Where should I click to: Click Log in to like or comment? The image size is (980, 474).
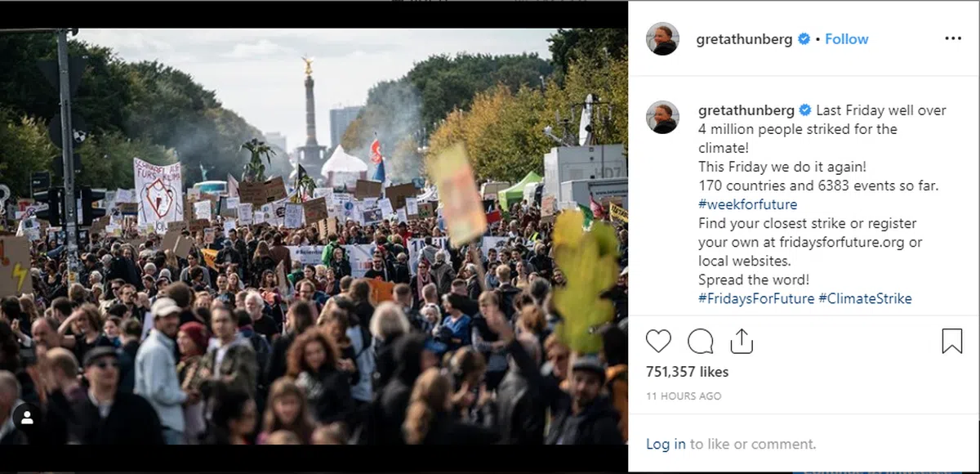pos(666,445)
